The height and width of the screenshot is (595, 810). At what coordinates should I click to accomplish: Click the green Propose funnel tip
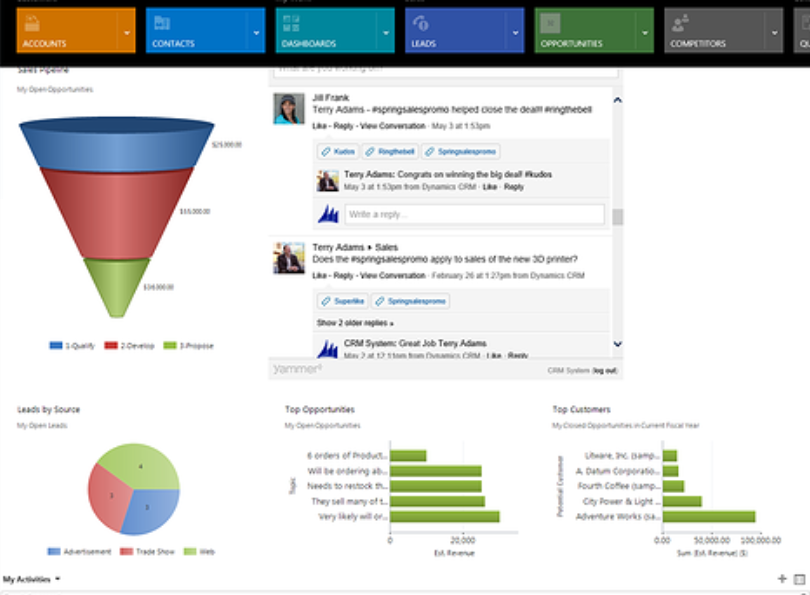117,286
